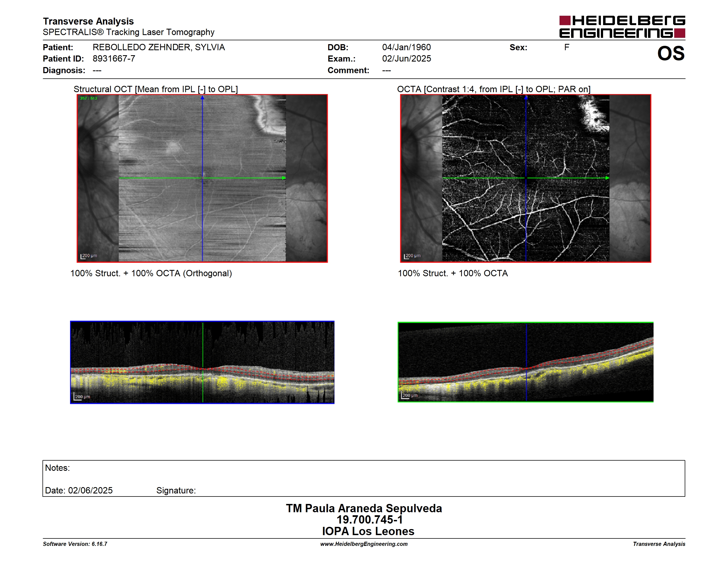Click the "Comment:" field label
Screen dimensions: 728x563
(x=348, y=70)
